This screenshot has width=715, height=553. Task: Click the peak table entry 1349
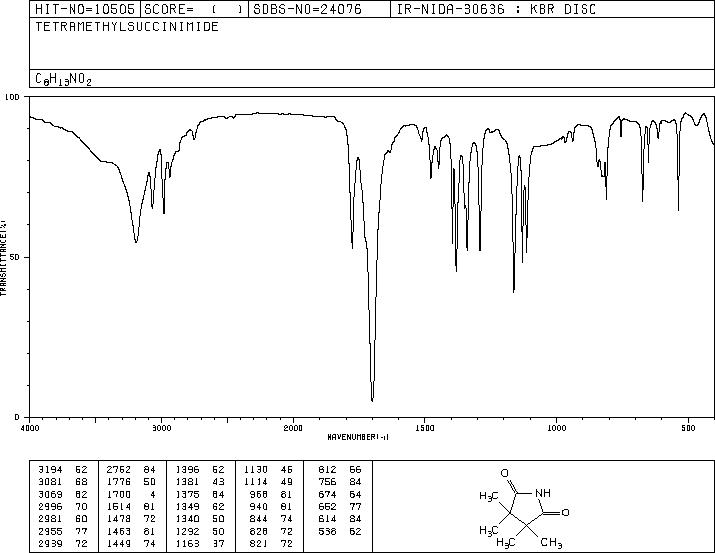coord(187,506)
